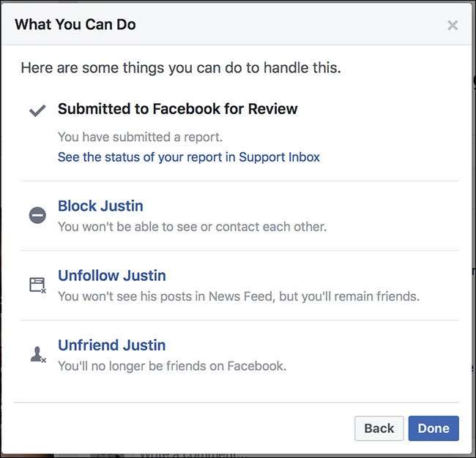Open the Support Inbox report status link
The image size is (476, 458).
coord(188,157)
